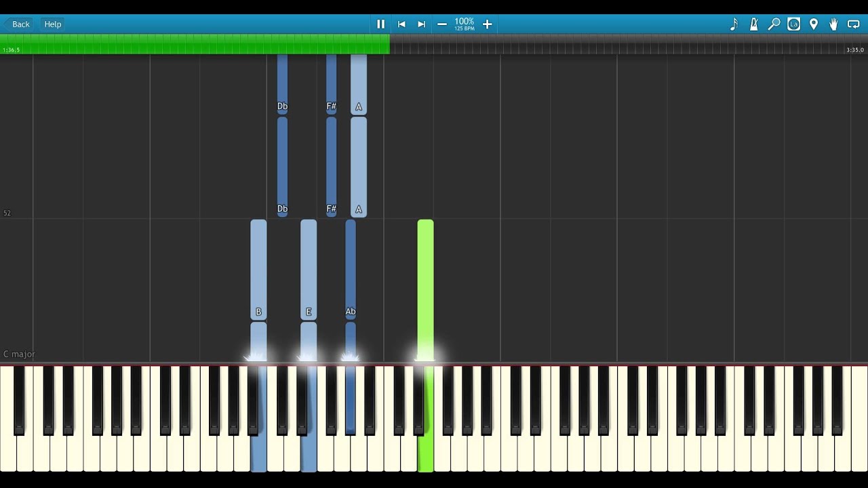Click the green highlighted piano key
Viewport: 868px width, 488px height.
pyautogui.click(x=425, y=453)
